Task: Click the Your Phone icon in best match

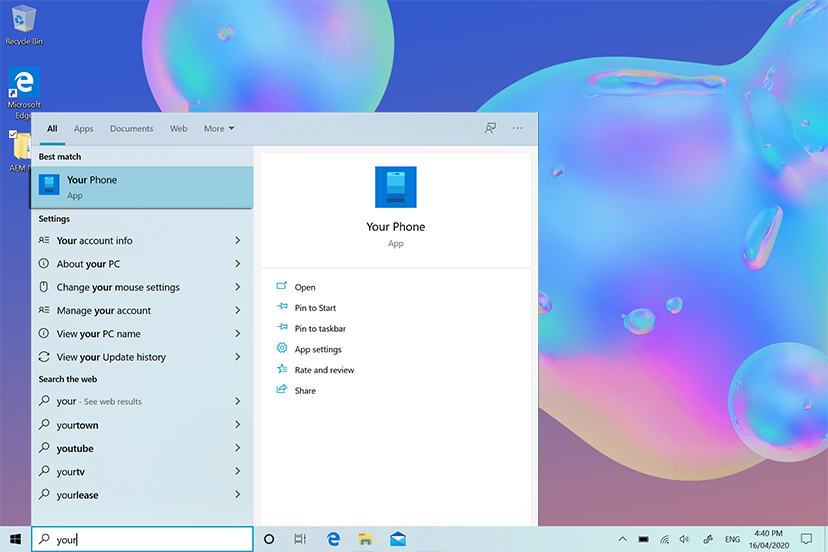Action: tap(49, 185)
